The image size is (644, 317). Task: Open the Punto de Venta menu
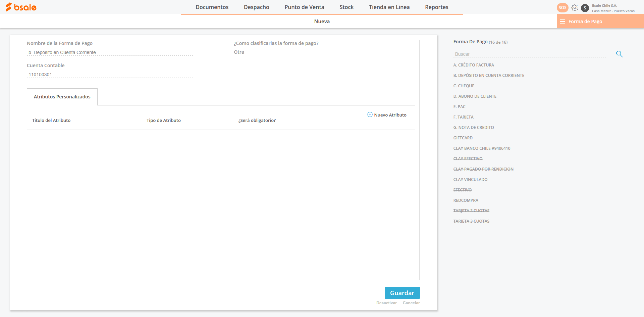point(304,7)
